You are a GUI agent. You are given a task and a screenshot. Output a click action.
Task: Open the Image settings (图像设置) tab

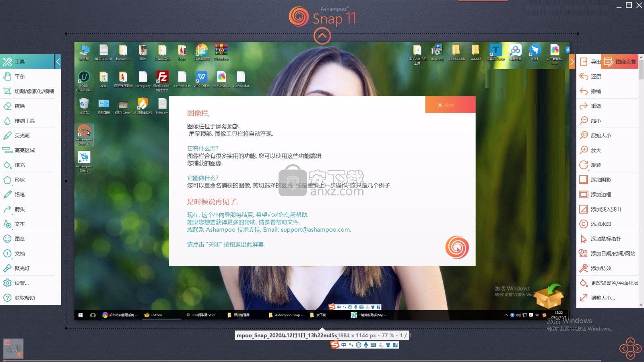coord(620,62)
